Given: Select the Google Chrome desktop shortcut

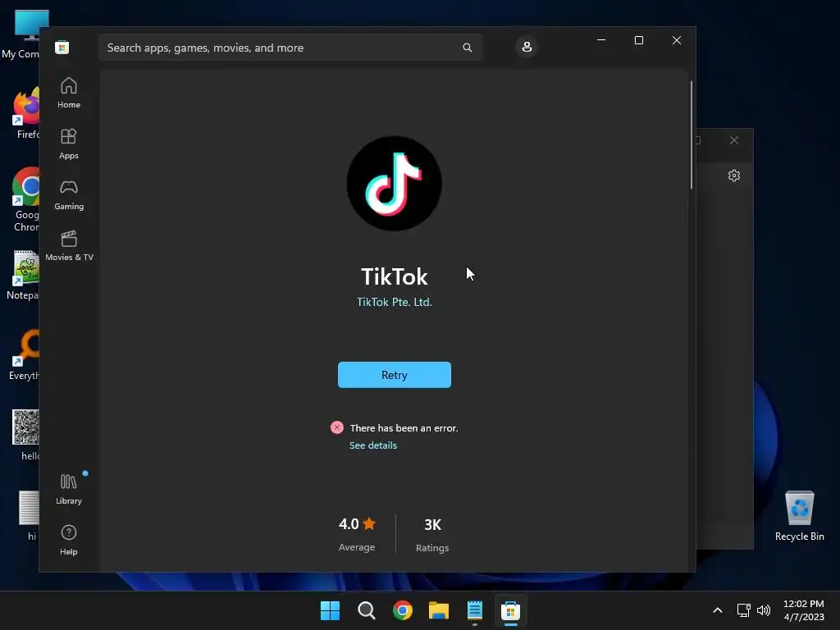Looking at the screenshot, I should click(x=25, y=199).
